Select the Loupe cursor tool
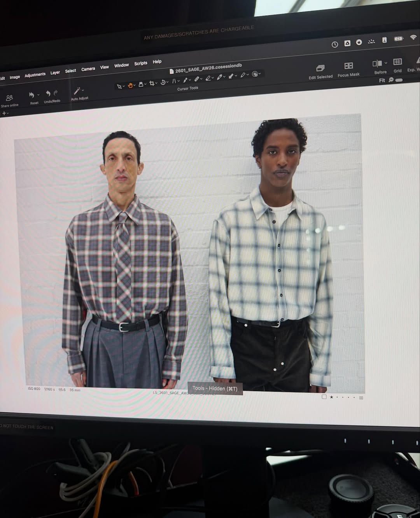This screenshot has height=518, width=420. tap(141, 84)
